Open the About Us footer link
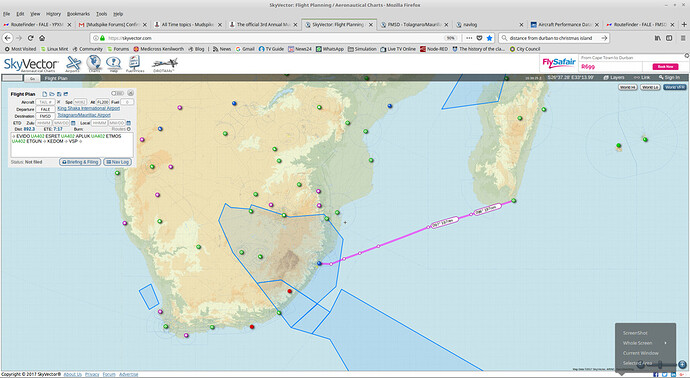 point(73,374)
